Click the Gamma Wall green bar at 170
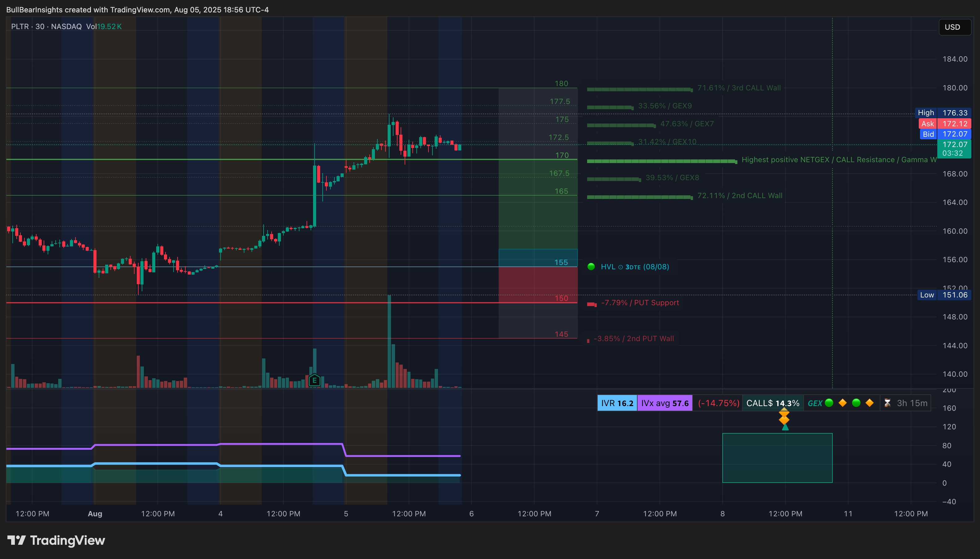Image resolution: width=980 pixels, height=559 pixels. [x=662, y=161]
